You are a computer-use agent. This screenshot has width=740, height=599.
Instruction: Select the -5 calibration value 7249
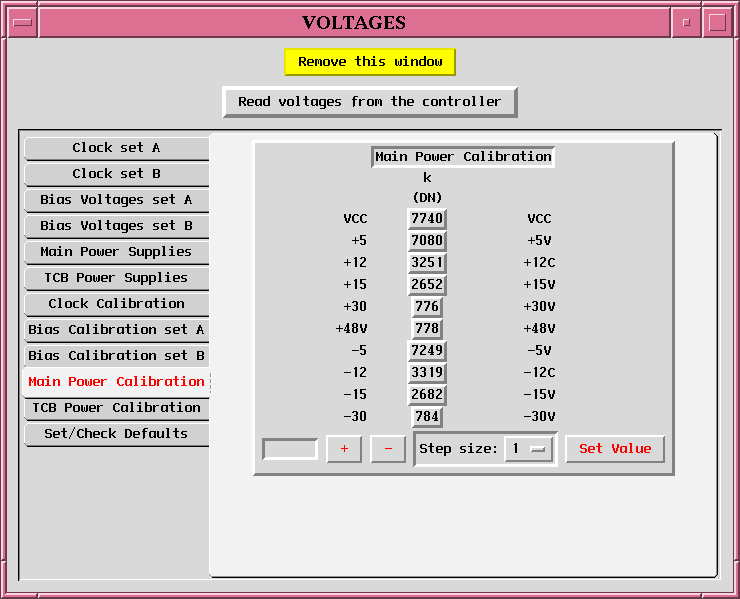[427, 351]
